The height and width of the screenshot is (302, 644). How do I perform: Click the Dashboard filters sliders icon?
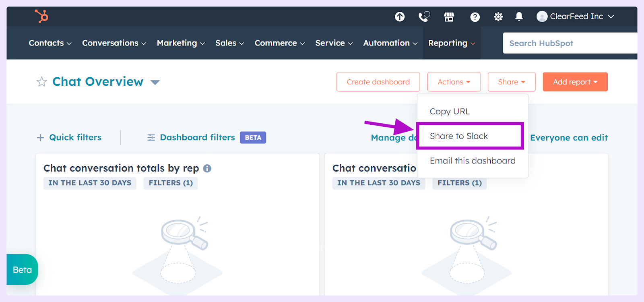[x=151, y=138]
